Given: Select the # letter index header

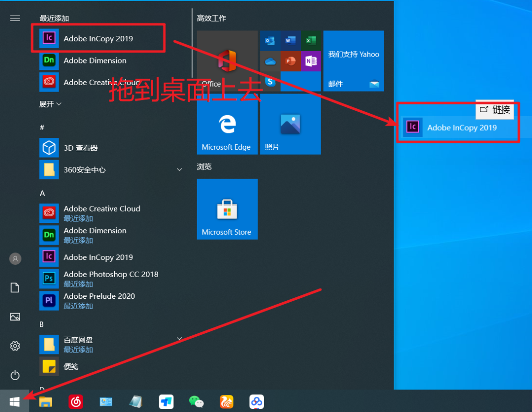Looking at the screenshot, I should click(x=42, y=127).
